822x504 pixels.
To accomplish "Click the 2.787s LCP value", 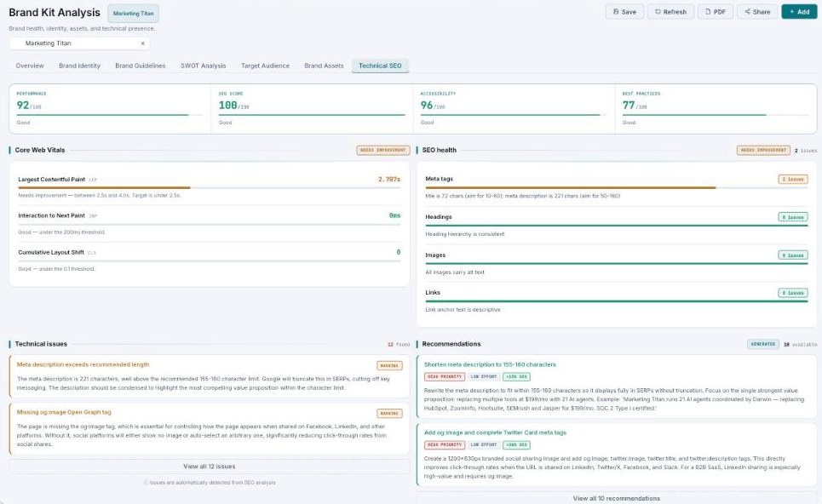I will [389, 180].
